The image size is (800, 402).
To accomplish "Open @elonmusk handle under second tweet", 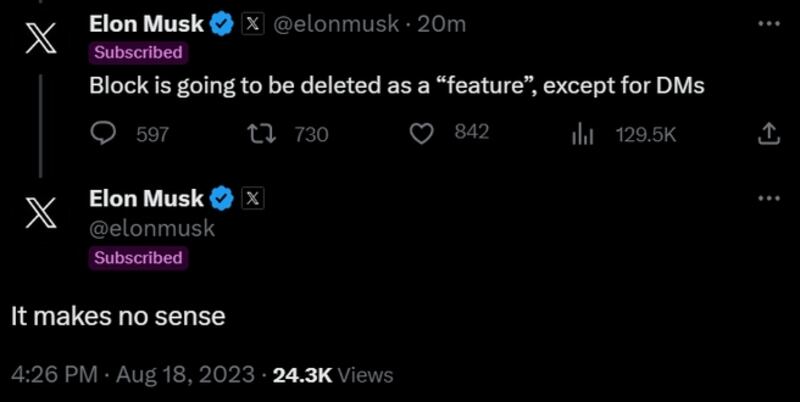I will pyautogui.click(x=152, y=228).
